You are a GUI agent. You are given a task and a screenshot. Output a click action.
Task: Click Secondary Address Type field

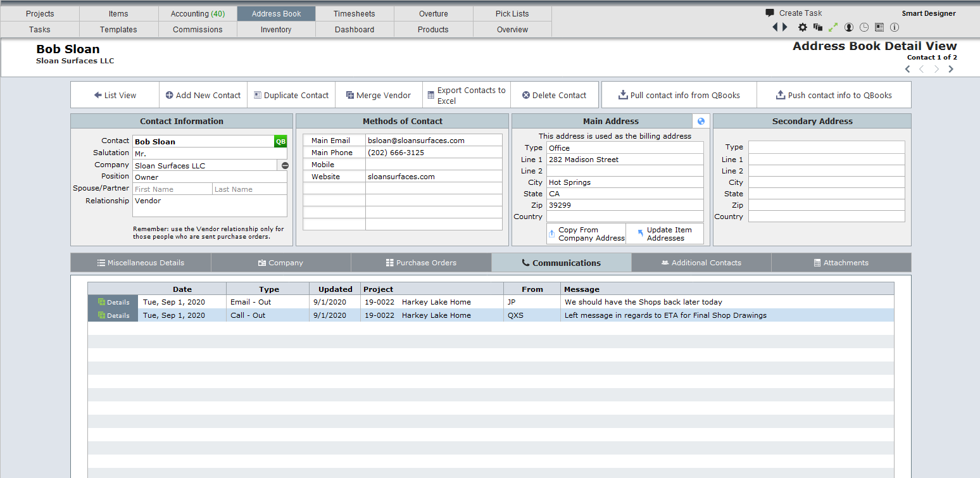[826, 147]
